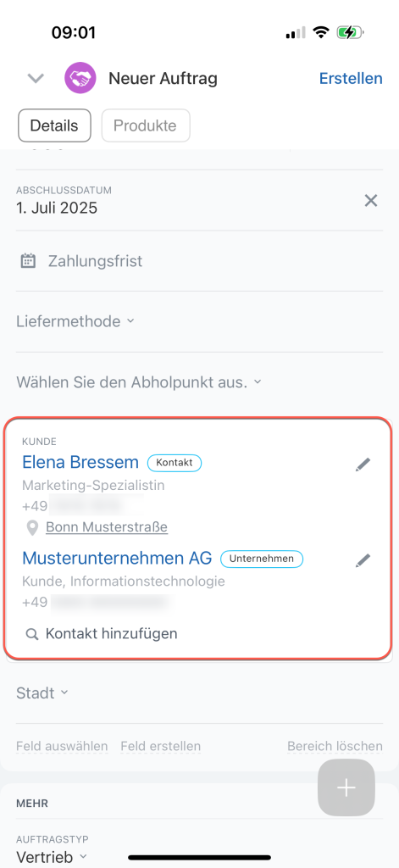Clear the Abschlussdatum with X icon
This screenshot has width=399, height=868.
click(x=371, y=200)
